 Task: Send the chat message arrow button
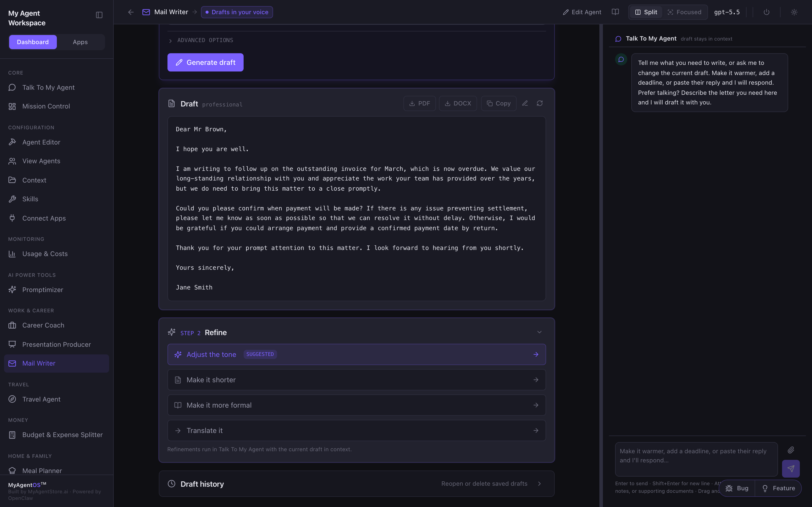click(x=790, y=468)
